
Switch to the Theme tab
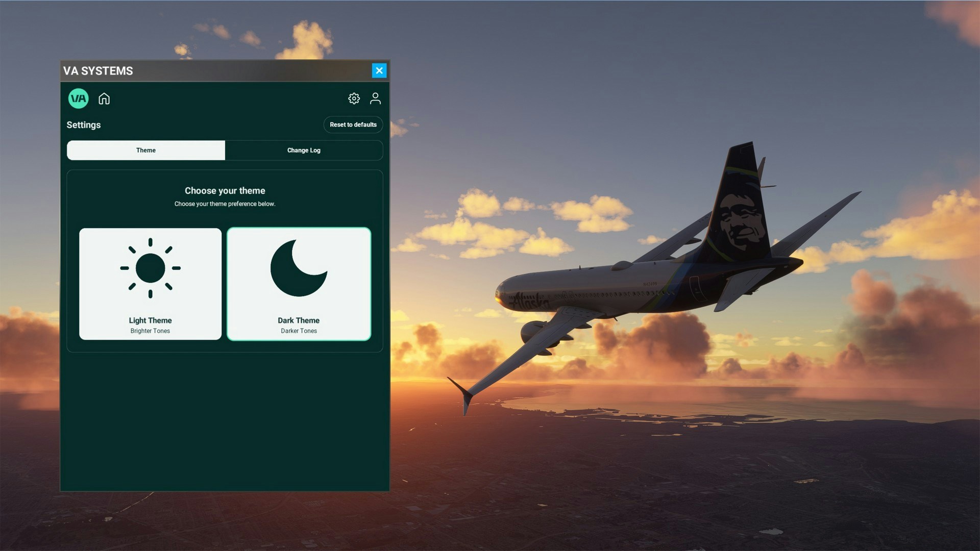tap(146, 151)
